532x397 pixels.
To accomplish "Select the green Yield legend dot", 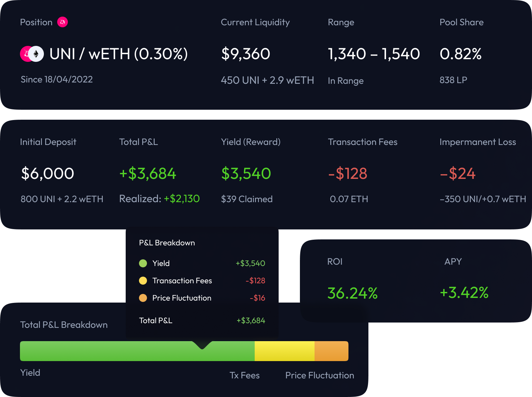I will tap(143, 263).
